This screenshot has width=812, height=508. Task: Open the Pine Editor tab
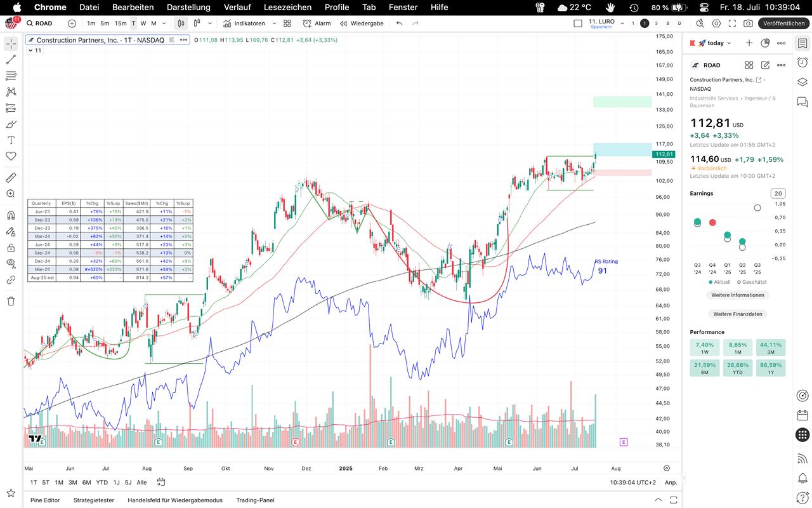click(x=45, y=500)
